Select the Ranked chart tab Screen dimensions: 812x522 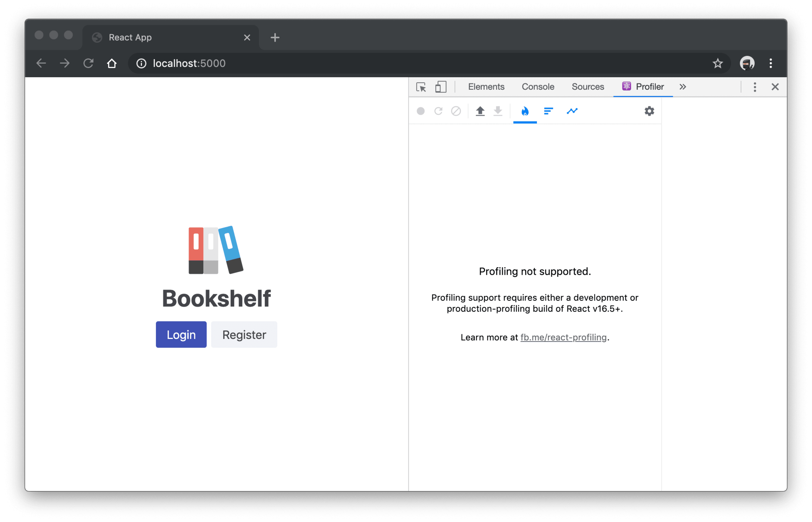(x=549, y=111)
